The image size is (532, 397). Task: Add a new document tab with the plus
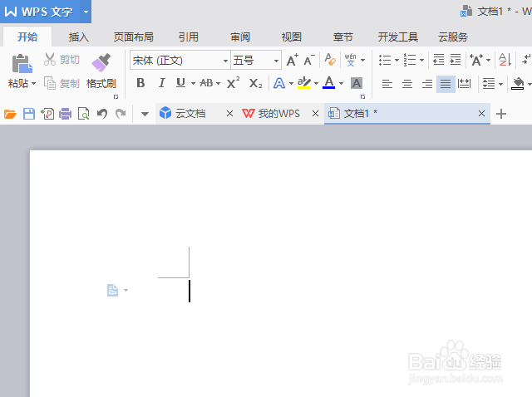[x=501, y=114]
